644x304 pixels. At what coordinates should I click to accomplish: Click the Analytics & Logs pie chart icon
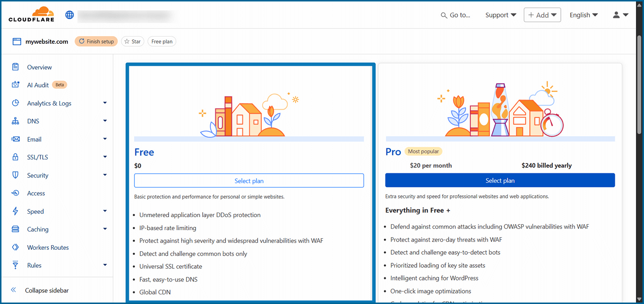coord(16,103)
